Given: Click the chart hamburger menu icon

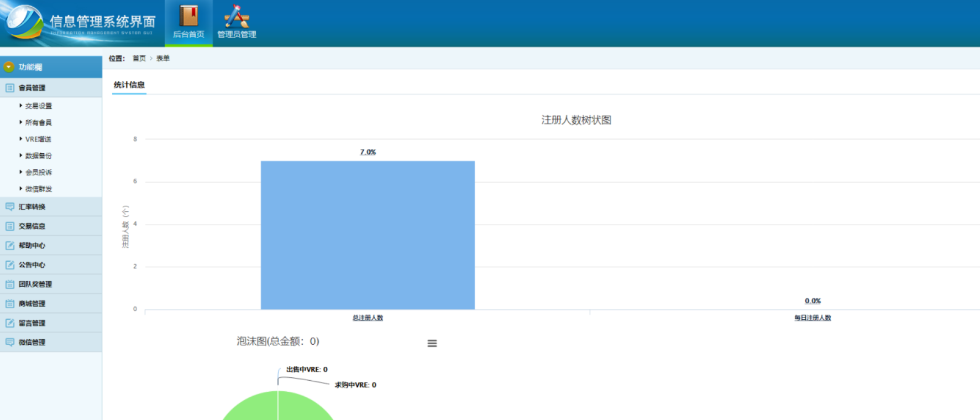Looking at the screenshot, I should coord(432,344).
